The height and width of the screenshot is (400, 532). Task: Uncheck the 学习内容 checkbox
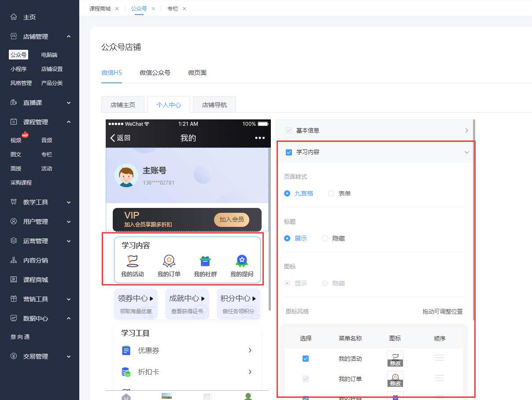pos(288,152)
